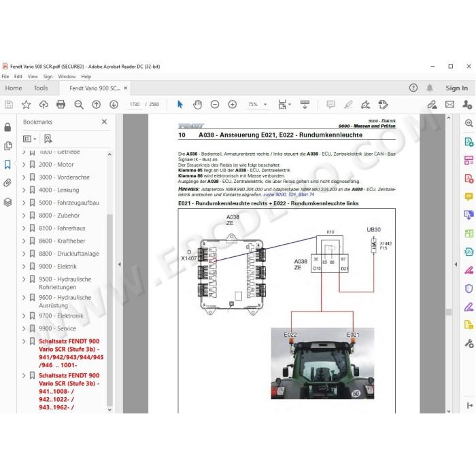The height and width of the screenshot is (476, 476).
Task: Expand the 9000 - Elektrik bookmark
Action: point(24,267)
